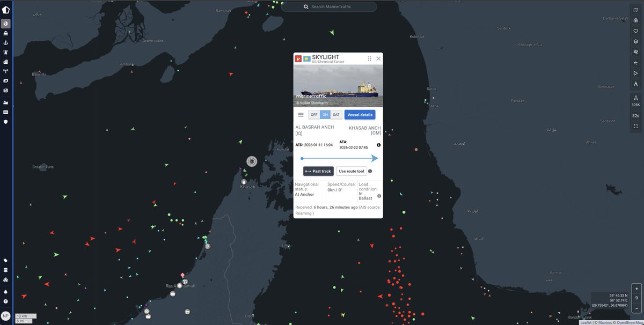The height and width of the screenshot is (325, 644).
Task: Show the Past track of SKYLIGHT
Action: 318,171
